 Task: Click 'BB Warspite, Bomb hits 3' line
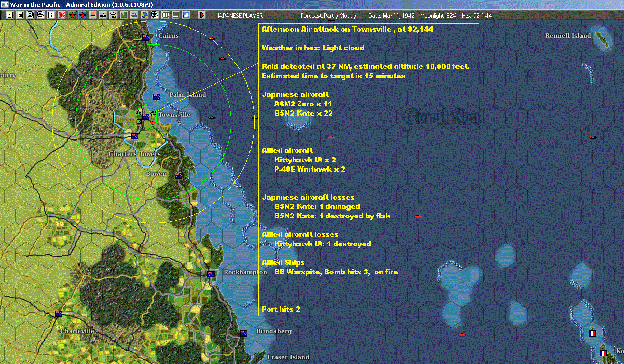336,272
